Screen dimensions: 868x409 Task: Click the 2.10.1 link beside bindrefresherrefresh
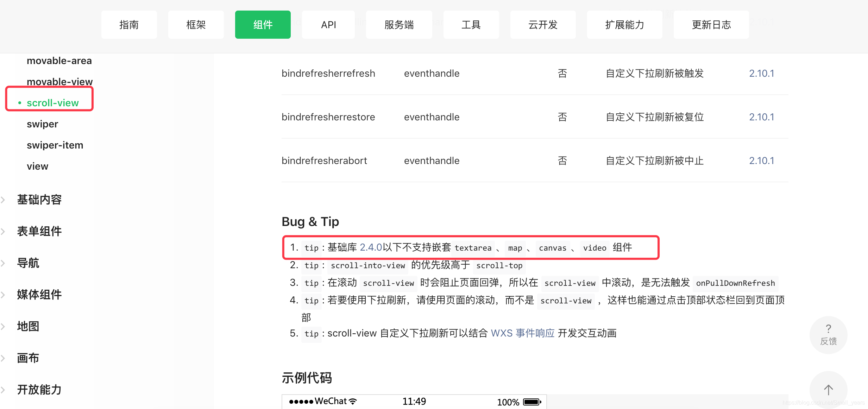click(x=761, y=73)
